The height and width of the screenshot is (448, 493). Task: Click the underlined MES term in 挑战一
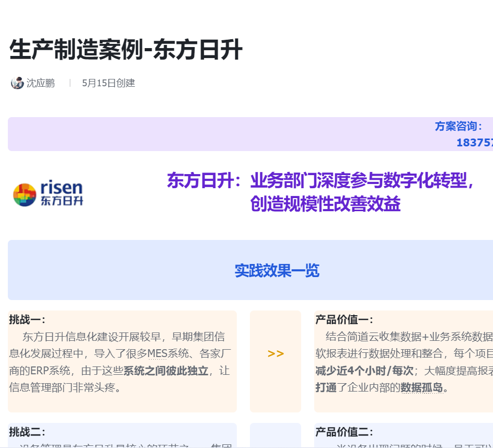tap(157, 353)
